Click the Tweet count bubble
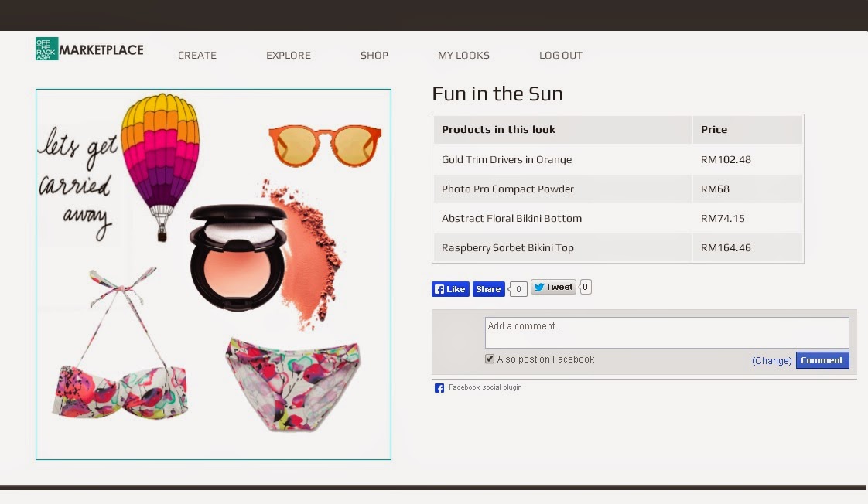868x504 pixels. tap(585, 287)
